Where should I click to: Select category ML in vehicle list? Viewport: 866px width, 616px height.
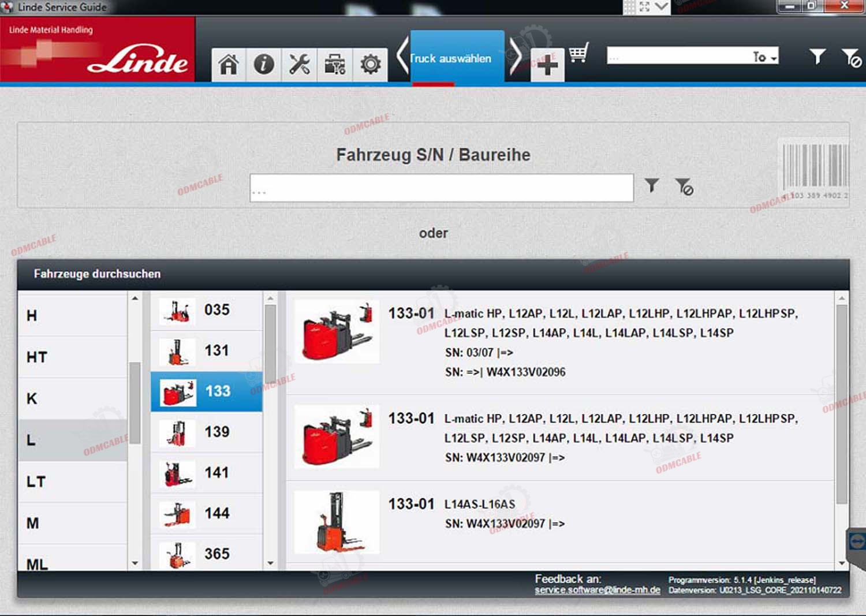[x=73, y=558]
